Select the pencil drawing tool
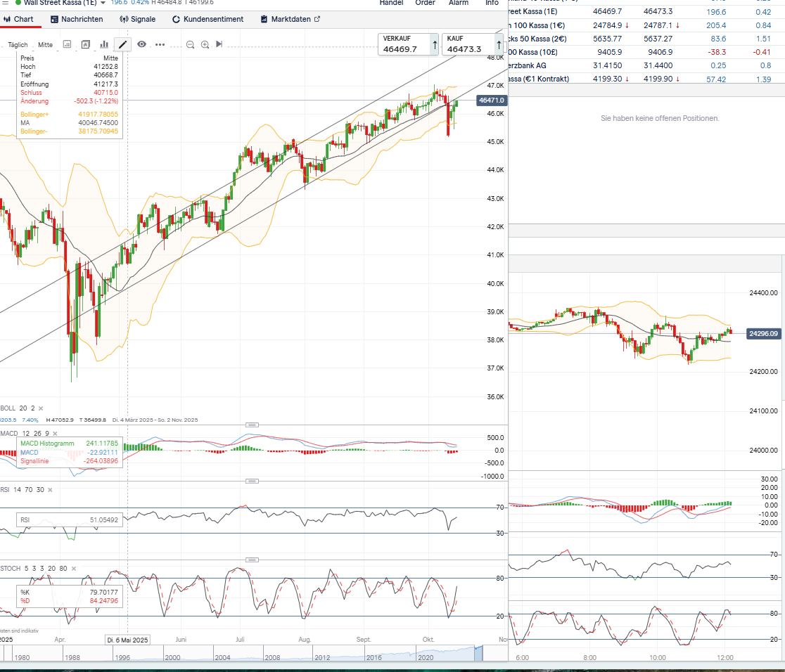Viewport: 785px width, 672px height. [x=123, y=44]
